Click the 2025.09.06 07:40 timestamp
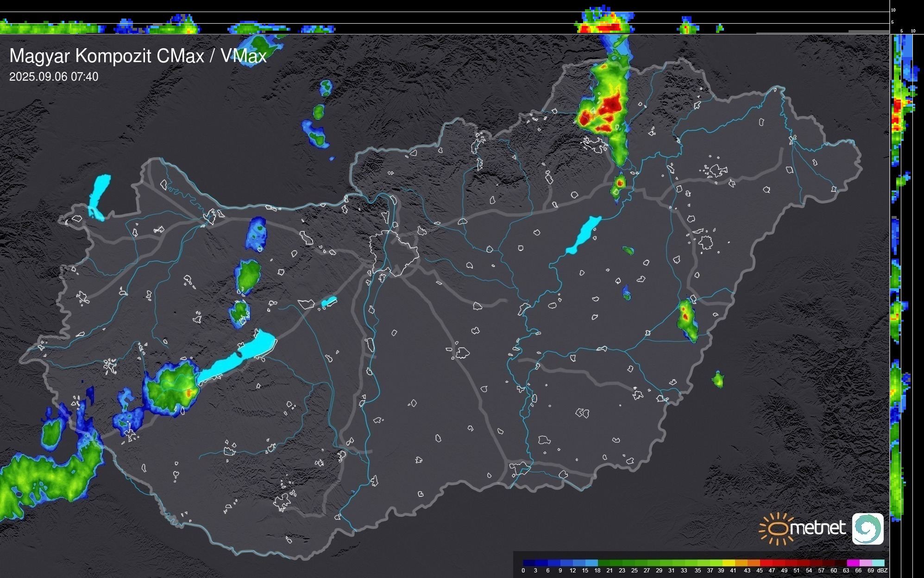Screen dimensions: 924x578 54,77
